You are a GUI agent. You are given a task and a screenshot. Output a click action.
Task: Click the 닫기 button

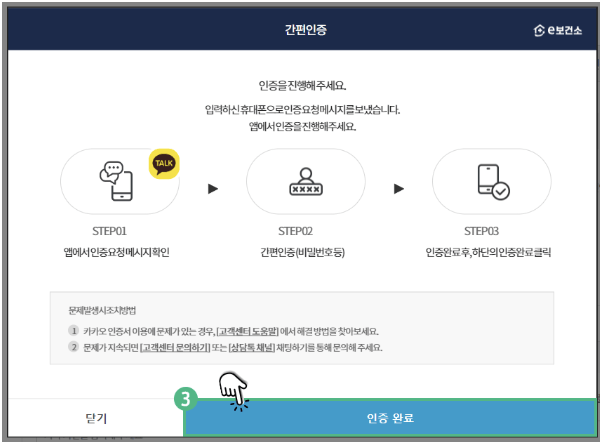pyautogui.click(x=96, y=418)
